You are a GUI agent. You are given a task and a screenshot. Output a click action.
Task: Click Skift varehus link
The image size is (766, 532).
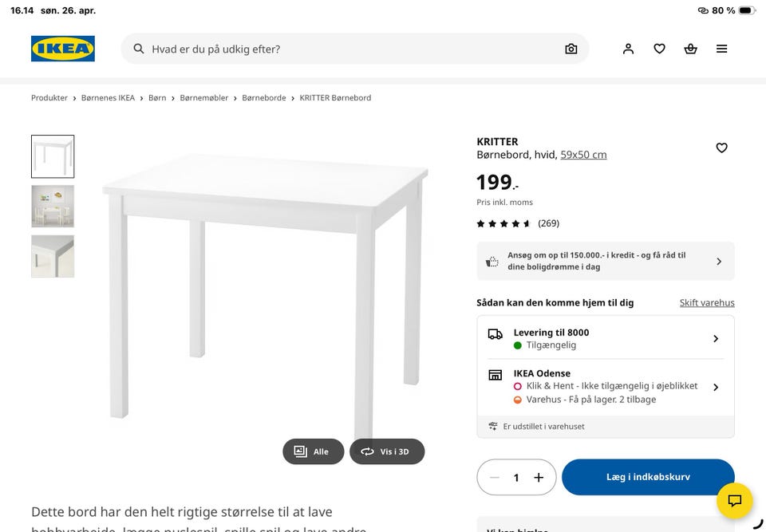tap(707, 303)
